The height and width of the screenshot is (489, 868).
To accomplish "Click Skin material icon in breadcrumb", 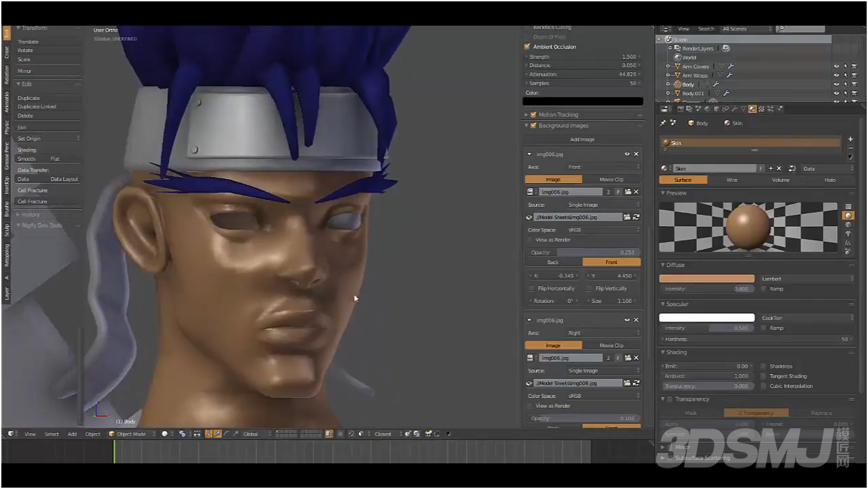I will coord(727,123).
